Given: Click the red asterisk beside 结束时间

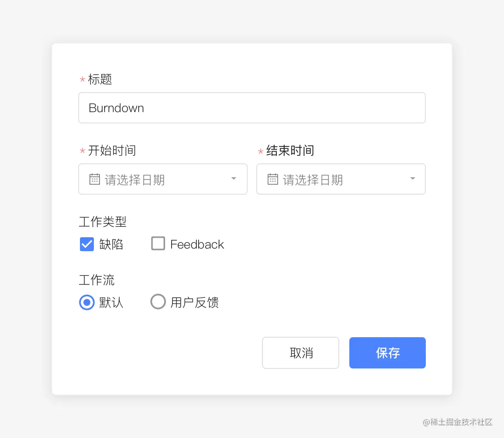Looking at the screenshot, I should coord(260,152).
